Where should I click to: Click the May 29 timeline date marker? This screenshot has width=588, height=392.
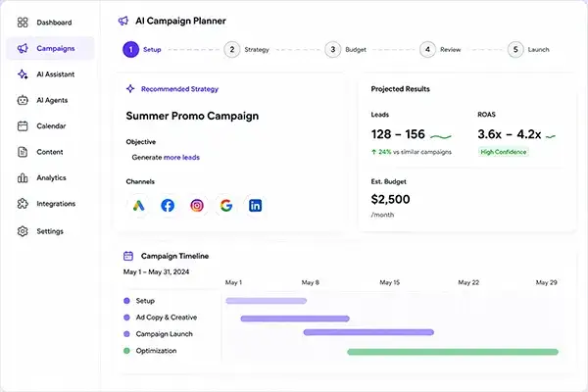[x=547, y=282]
